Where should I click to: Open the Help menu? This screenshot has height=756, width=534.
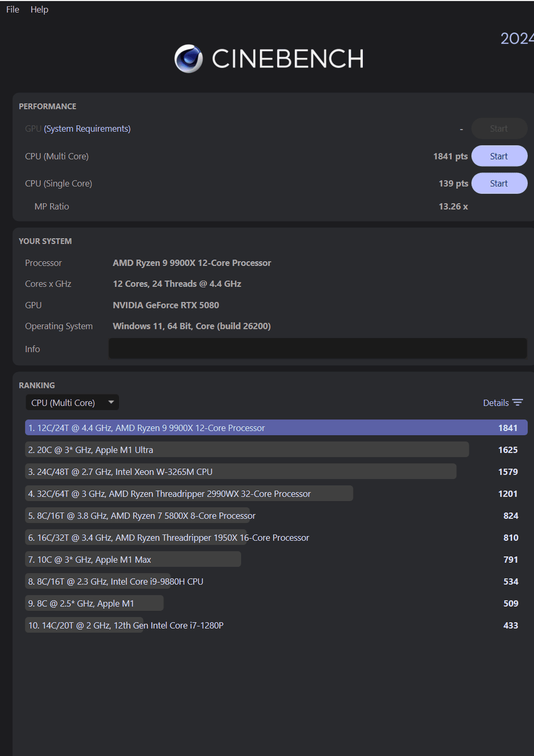(39, 9)
